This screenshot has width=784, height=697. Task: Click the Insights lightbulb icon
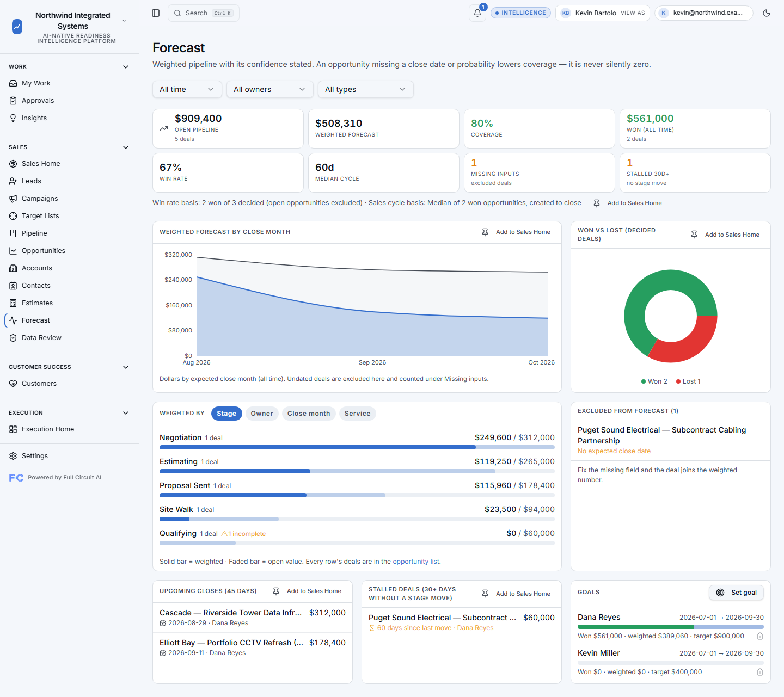pyautogui.click(x=13, y=118)
